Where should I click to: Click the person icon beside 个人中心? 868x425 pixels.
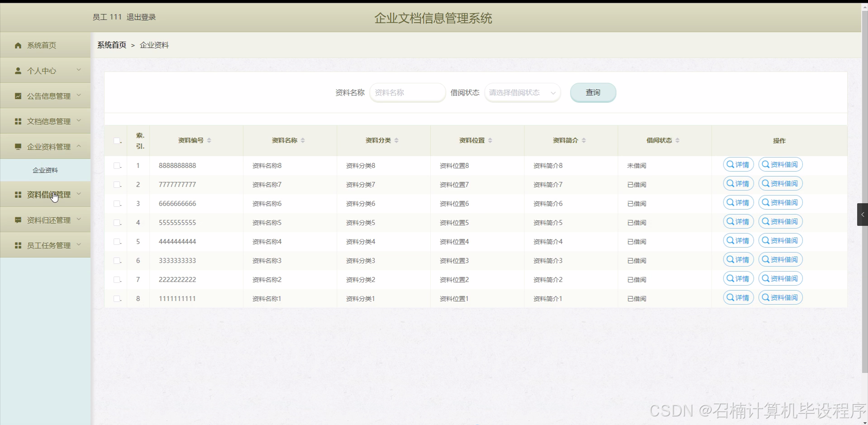click(x=18, y=71)
